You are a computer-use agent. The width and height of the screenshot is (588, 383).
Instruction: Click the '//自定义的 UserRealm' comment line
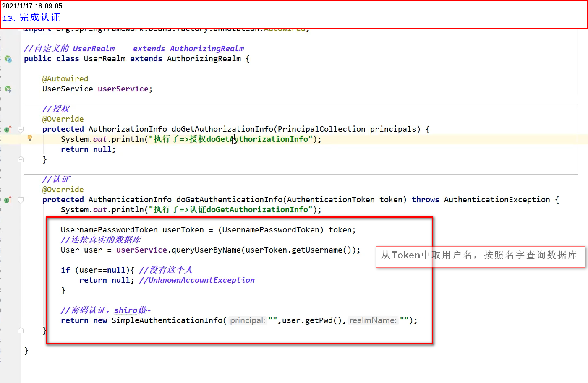coord(134,49)
